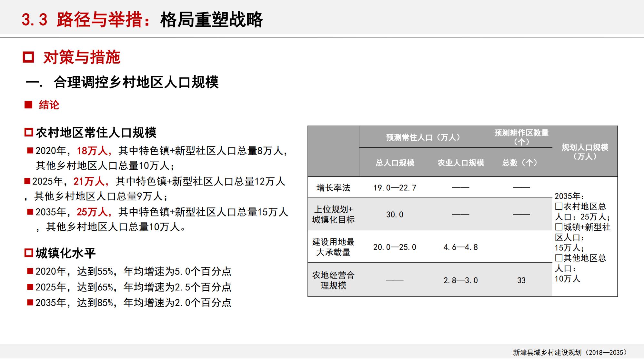Viewport: 644px width, 362px height.
Task: Click the subheading '农村地区常住人口规模'
Action: click(x=96, y=133)
